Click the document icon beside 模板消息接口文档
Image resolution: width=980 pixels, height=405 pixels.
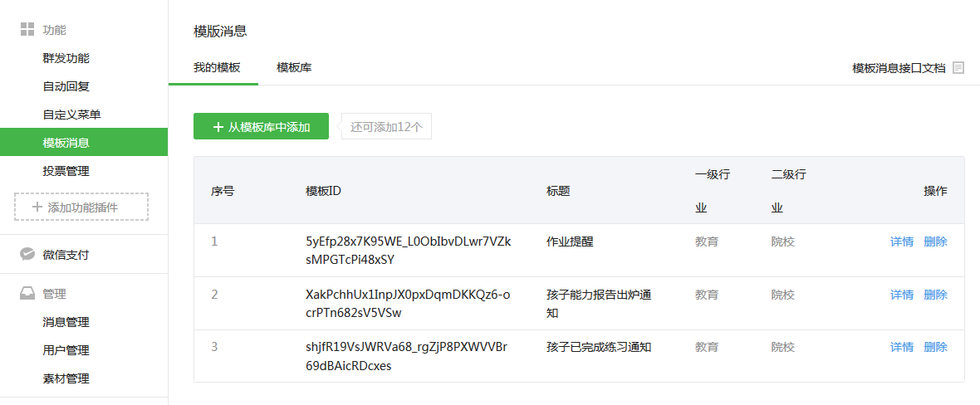tap(958, 67)
